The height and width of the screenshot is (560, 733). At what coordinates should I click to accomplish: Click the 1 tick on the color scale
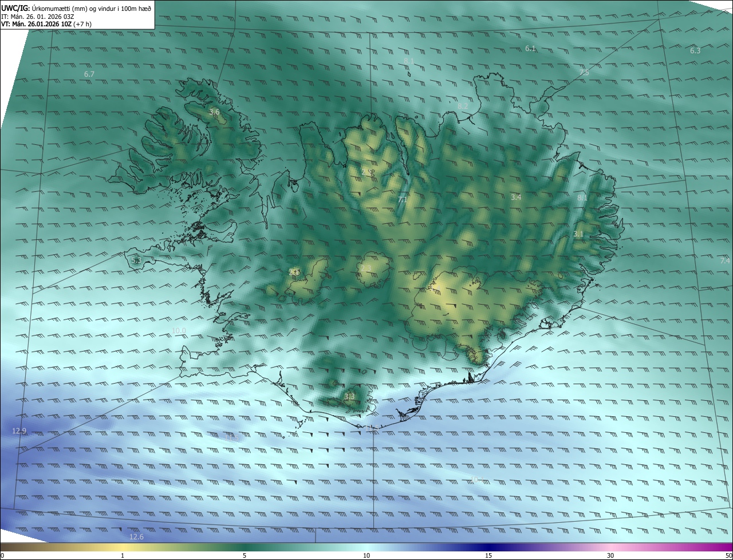click(123, 555)
